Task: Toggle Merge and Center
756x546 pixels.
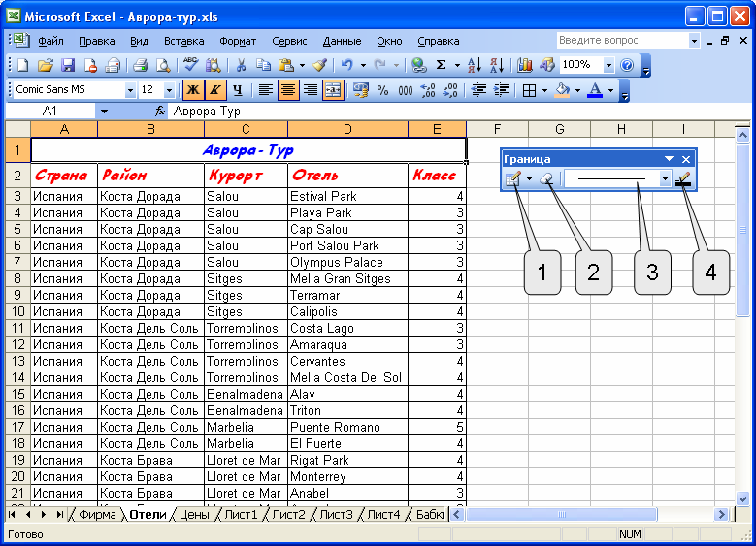Action: [333, 90]
